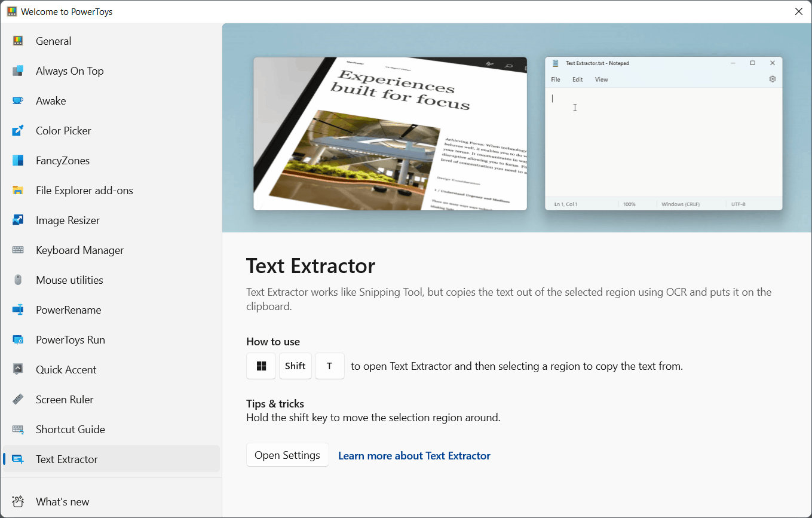Select the General settings icon
The width and height of the screenshot is (812, 518).
click(x=19, y=41)
